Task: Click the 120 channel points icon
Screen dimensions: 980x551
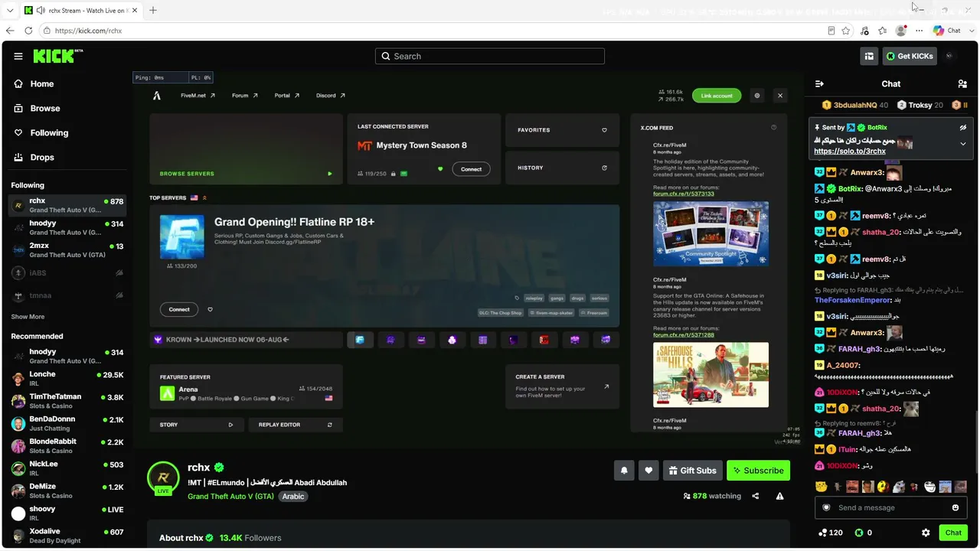Action: pyautogui.click(x=823, y=533)
